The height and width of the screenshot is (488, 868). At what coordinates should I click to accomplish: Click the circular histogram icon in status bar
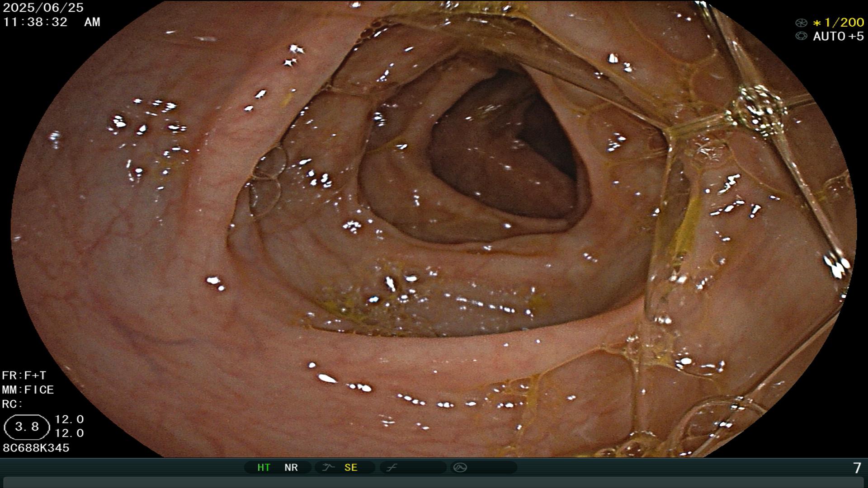pyautogui.click(x=460, y=467)
